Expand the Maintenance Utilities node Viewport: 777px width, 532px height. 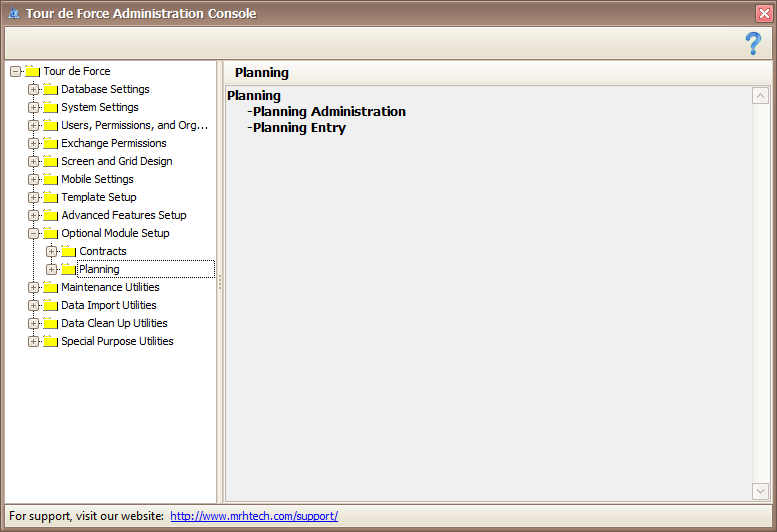[33, 287]
